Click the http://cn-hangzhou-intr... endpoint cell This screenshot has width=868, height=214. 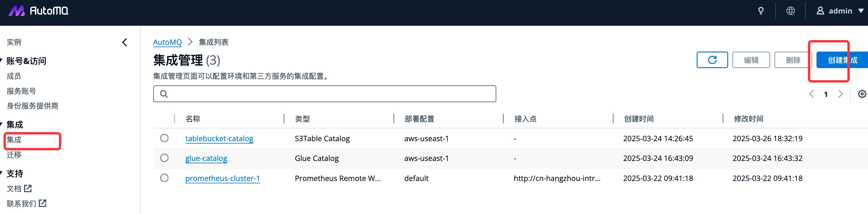[x=557, y=178]
